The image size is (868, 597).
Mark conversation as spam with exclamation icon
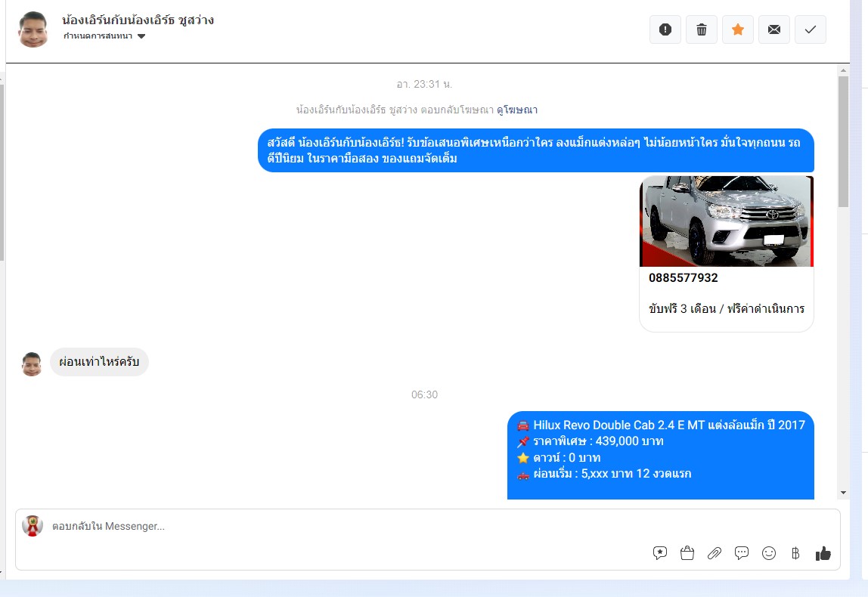click(x=665, y=29)
